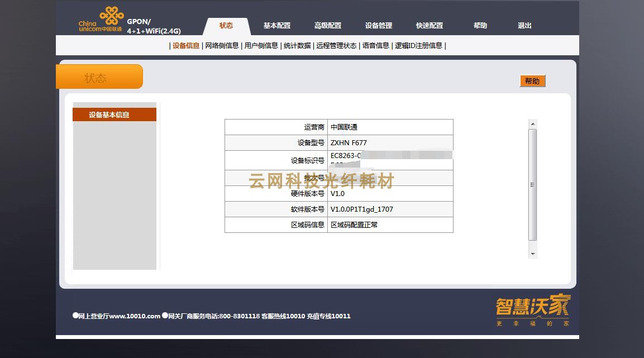Click the 智慧沃家 logo
This screenshot has width=644, height=358.
click(533, 309)
